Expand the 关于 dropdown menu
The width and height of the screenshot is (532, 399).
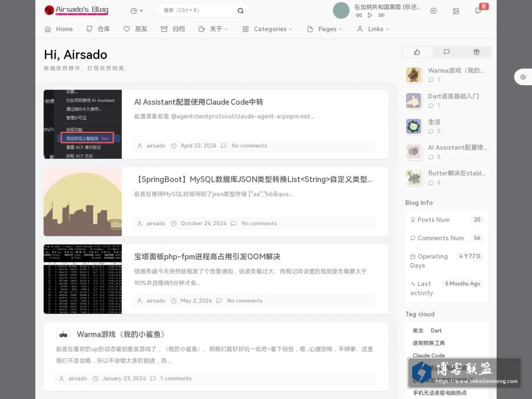tap(213, 29)
